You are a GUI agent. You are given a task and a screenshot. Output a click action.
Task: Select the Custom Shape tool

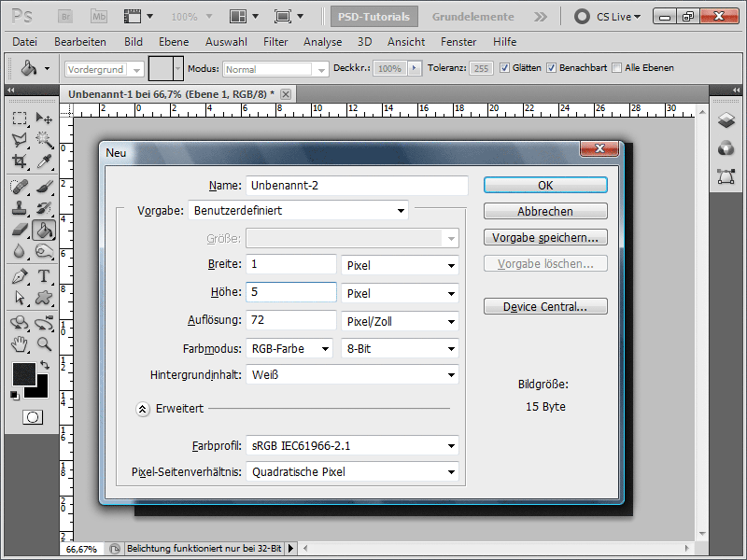(x=44, y=298)
